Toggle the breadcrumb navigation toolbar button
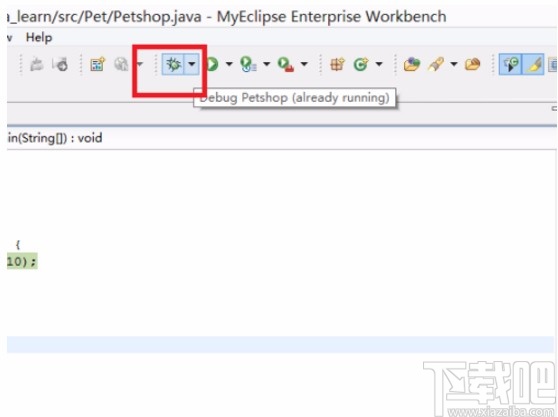This screenshot has height=417, width=558. [x=511, y=64]
